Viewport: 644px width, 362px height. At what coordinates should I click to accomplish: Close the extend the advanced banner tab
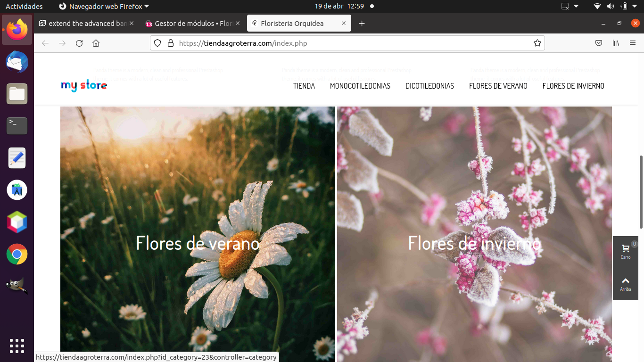[132, 24]
